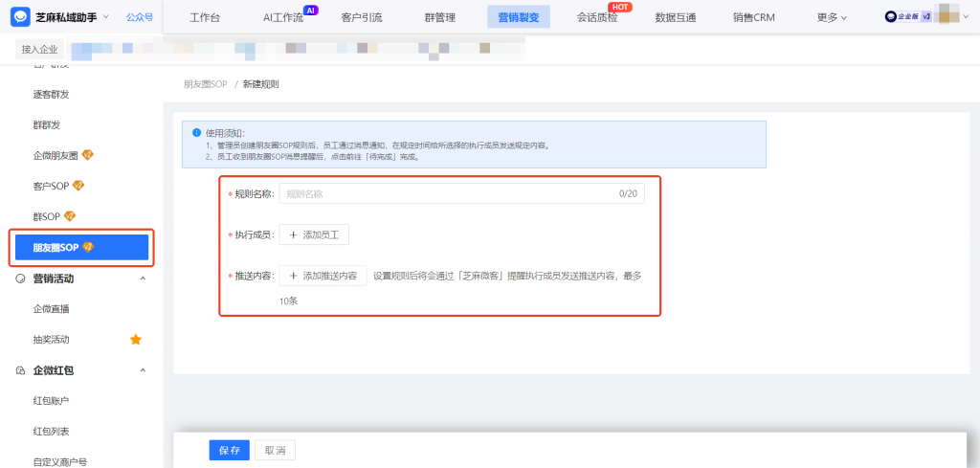This screenshot has height=468, width=980.
Task: Open 群群发 in sidebar
Action: coord(47,125)
